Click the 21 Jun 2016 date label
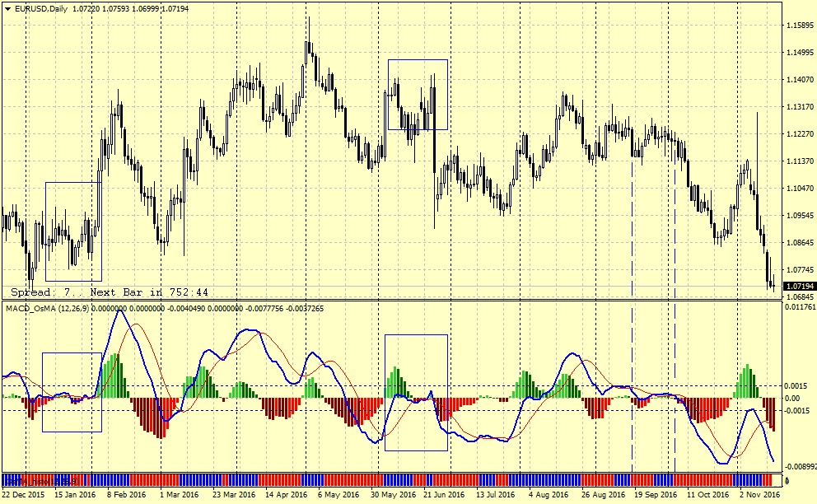The width and height of the screenshot is (817, 504). click(x=444, y=495)
